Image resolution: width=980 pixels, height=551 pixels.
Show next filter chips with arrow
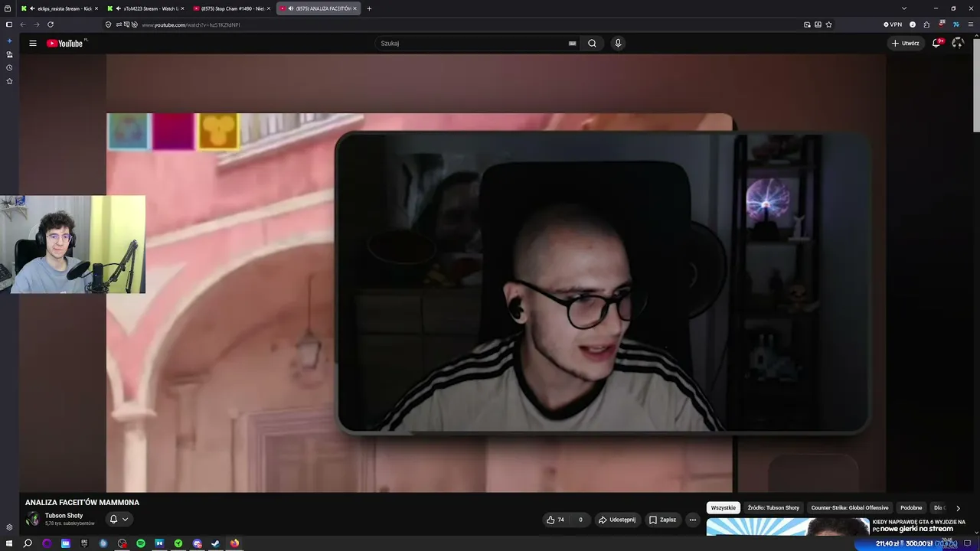point(958,508)
